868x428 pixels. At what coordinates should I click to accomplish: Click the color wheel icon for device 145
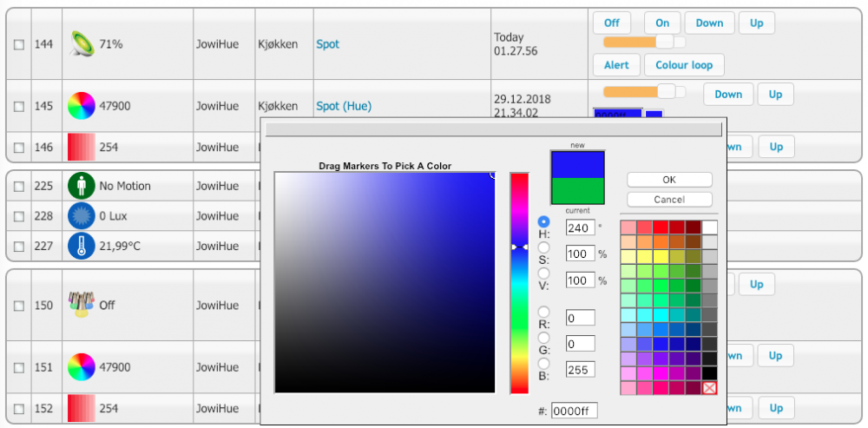click(81, 106)
